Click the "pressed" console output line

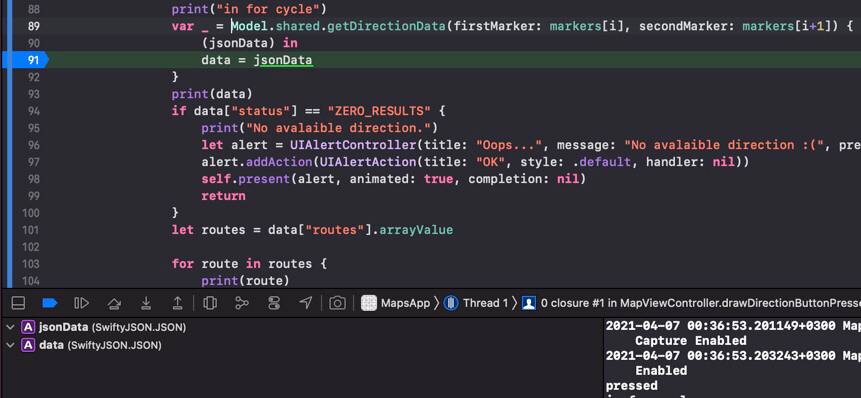(631, 385)
